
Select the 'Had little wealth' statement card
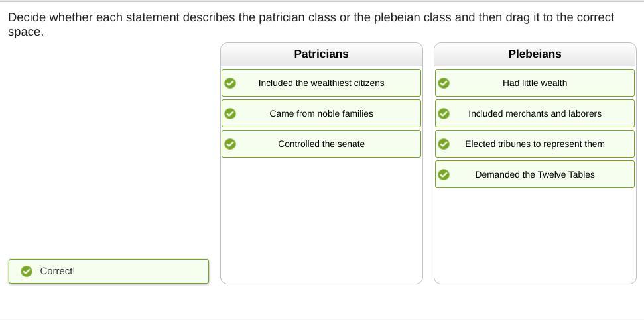(x=535, y=83)
